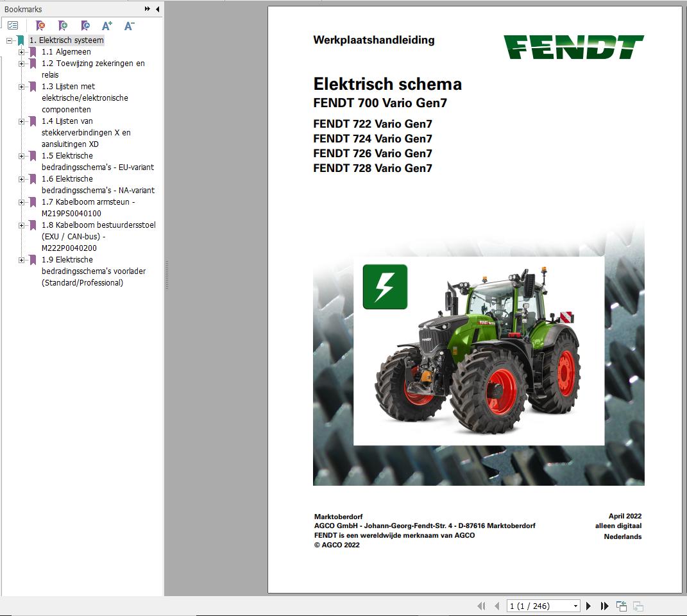Click the teal bookmark icon of Elektrisch systeem
Screen dimensions: 687x616
(x=20, y=40)
